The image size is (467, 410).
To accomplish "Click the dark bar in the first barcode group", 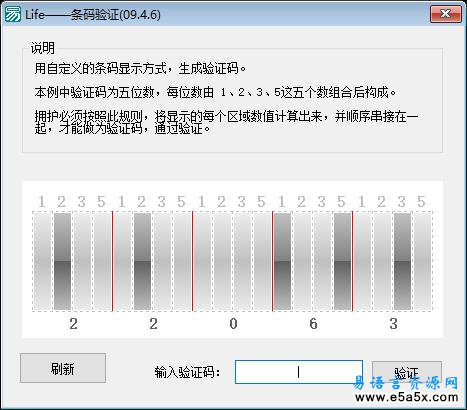I will 62,262.
